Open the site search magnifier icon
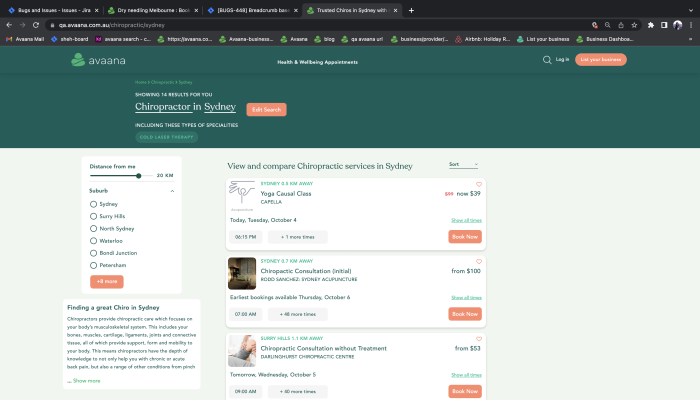 click(x=547, y=60)
